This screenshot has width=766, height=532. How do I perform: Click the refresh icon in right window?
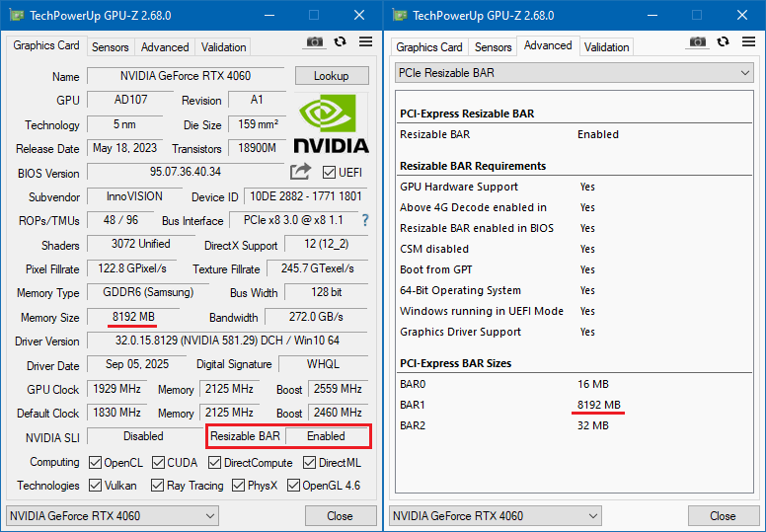pos(723,42)
